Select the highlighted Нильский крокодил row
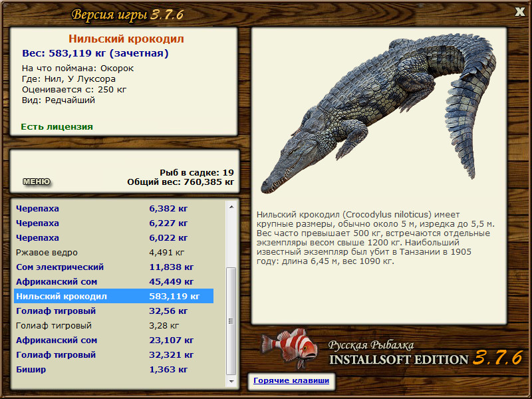Viewport: 532px width, 399px height. tap(114, 296)
